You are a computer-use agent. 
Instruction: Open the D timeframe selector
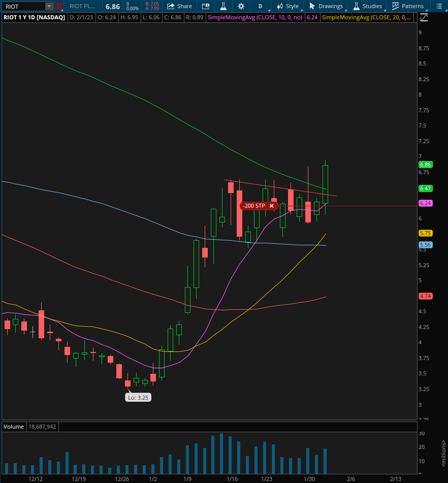[261, 6]
